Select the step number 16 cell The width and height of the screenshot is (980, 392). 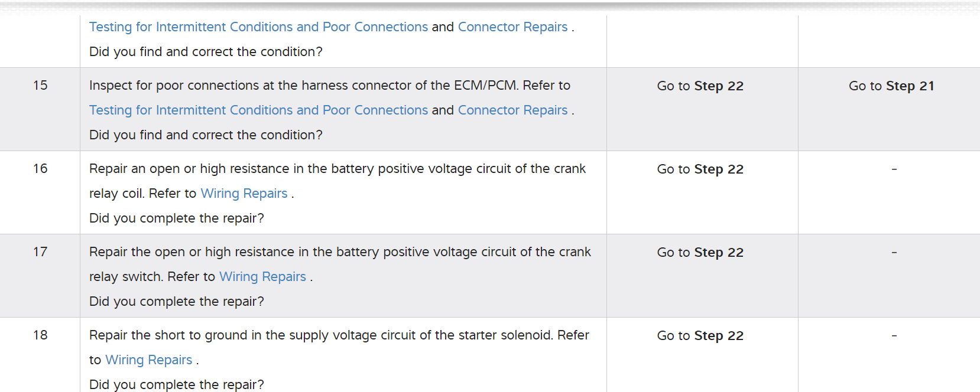[40, 169]
